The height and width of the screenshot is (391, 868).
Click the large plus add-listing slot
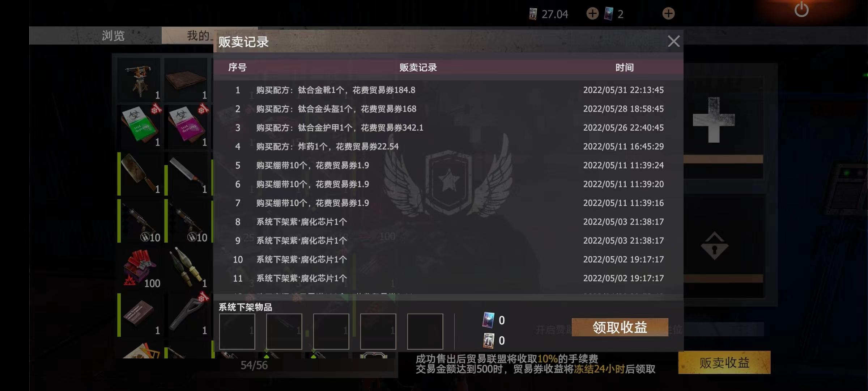pyautogui.click(x=714, y=120)
